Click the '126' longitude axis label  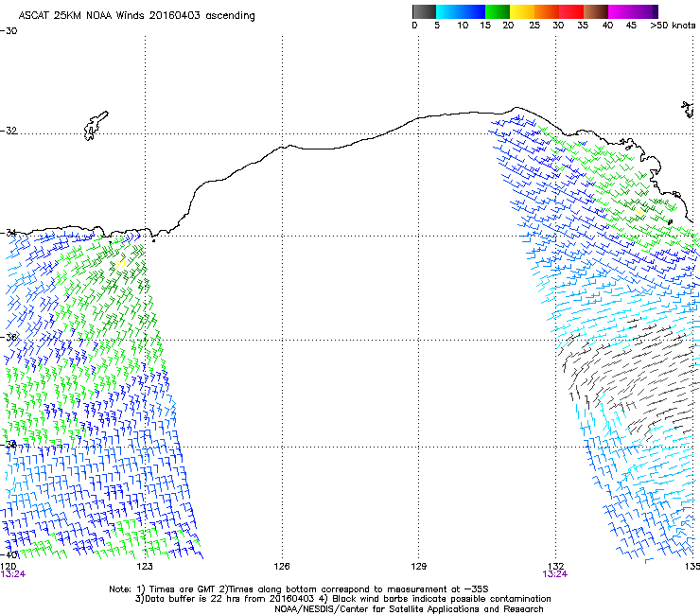[282, 567]
